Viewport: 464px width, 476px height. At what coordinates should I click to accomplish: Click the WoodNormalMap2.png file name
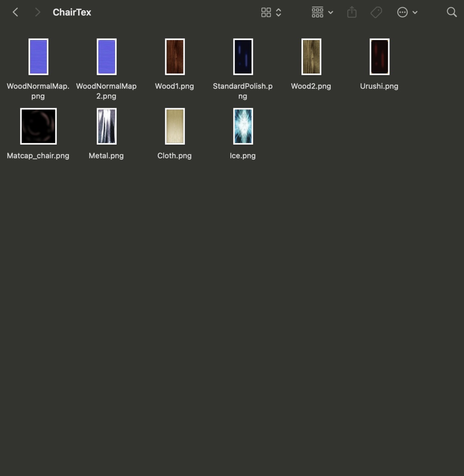(106, 91)
